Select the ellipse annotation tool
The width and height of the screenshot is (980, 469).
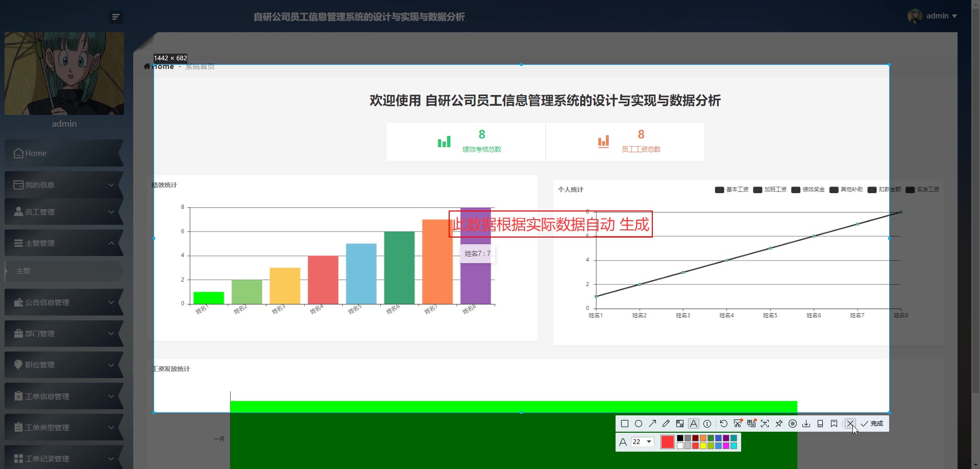[639, 424]
